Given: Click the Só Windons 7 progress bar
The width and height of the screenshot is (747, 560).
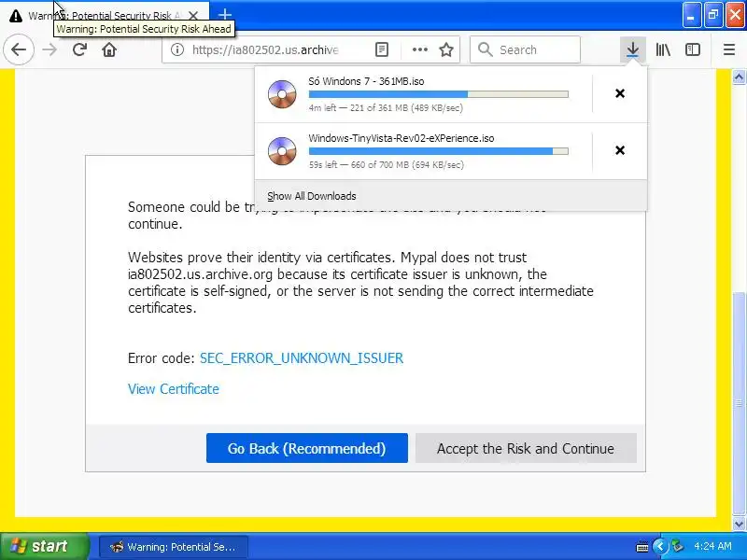Looking at the screenshot, I should (x=438, y=94).
